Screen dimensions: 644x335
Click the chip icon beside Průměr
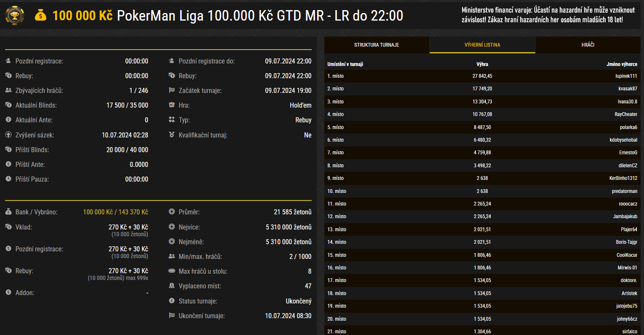pyautogui.click(x=171, y=212)
